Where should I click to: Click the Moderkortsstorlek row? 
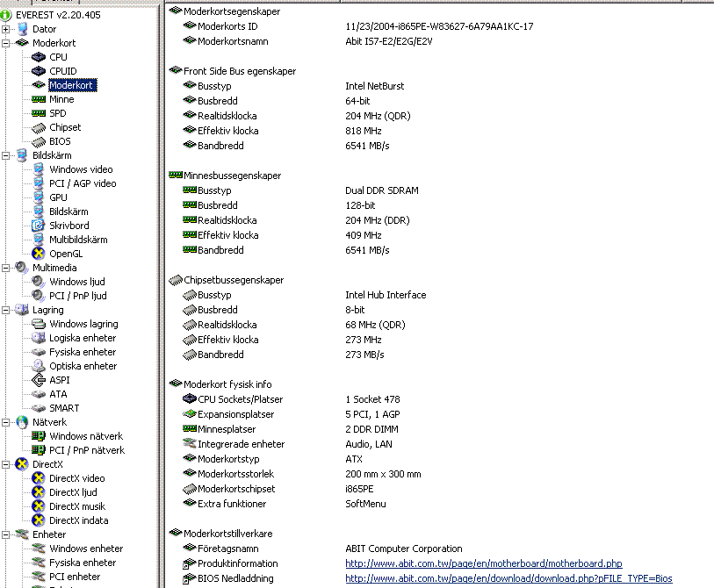(302, 474)
